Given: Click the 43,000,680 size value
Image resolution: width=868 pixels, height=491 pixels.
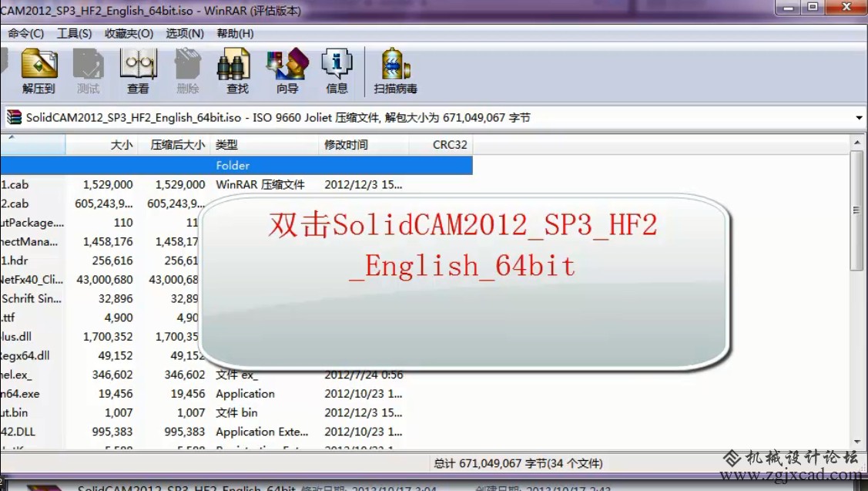Looking at the screenshot, I should click(105, 279).
